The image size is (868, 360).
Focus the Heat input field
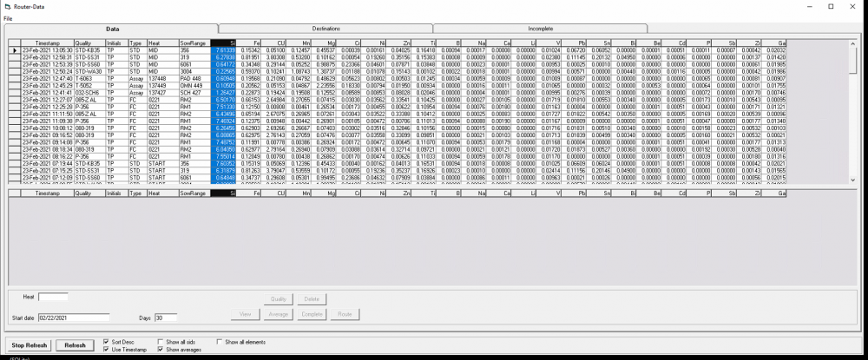(53, 297)
